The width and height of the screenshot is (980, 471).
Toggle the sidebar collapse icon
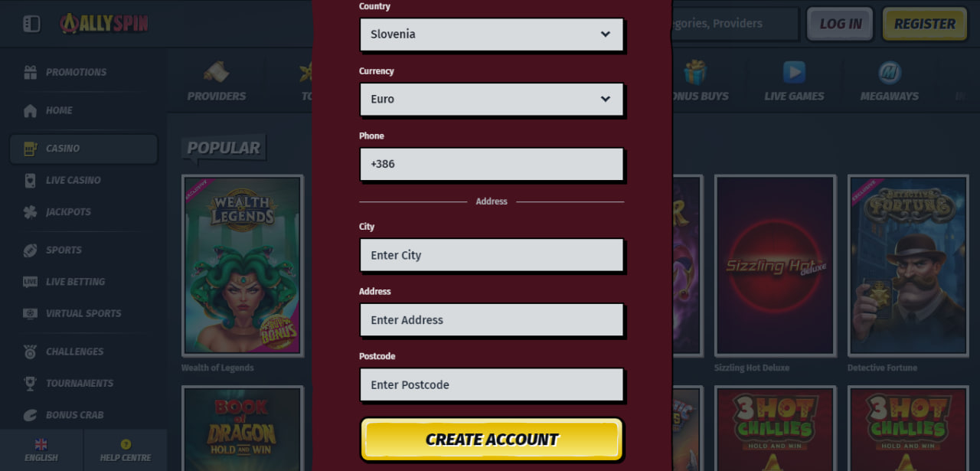31,24
